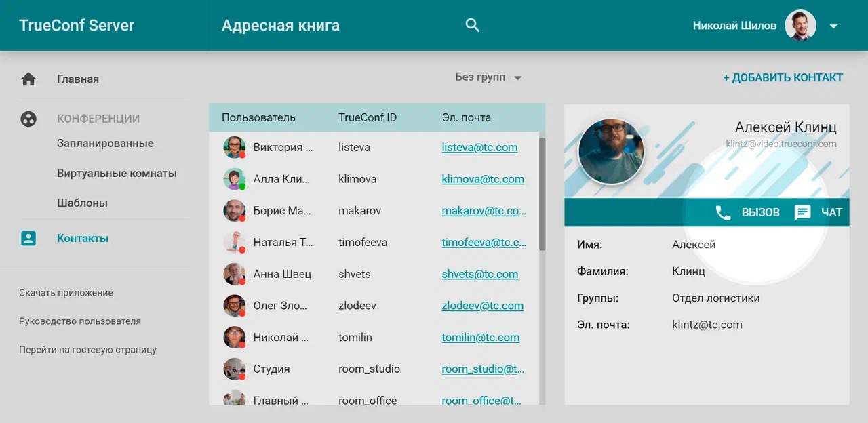Click Алексей Клинц's large profile photo
Screen dimensions: 868x423
tap(610, 151)
